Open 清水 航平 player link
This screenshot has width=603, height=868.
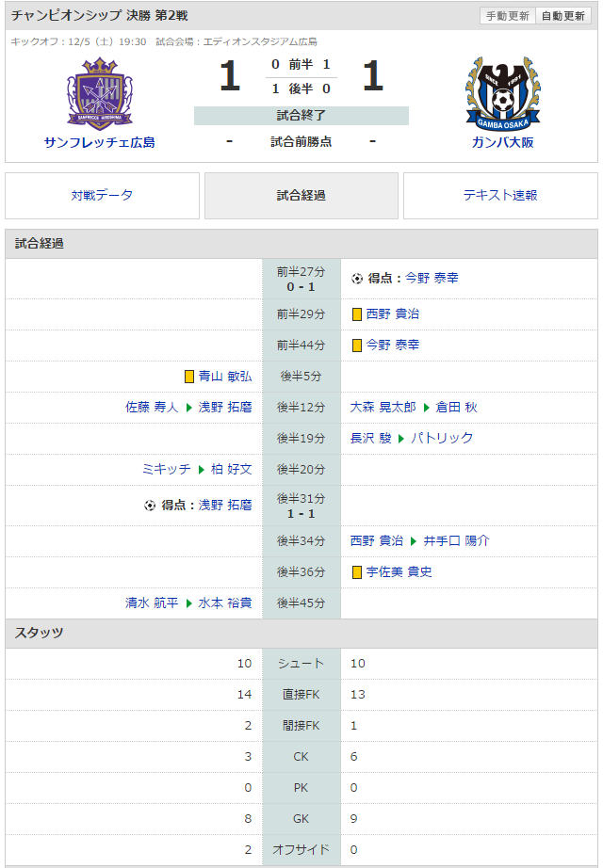coord(152,603)
